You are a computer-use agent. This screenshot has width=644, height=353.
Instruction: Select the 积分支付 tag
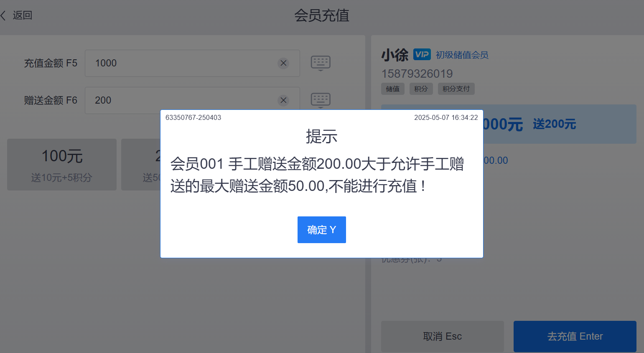456,89
